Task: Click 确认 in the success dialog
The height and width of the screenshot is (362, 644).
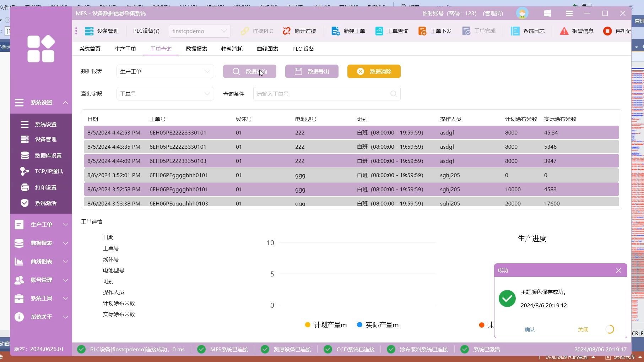Action: pyautogui.click(x=530, y=329)
